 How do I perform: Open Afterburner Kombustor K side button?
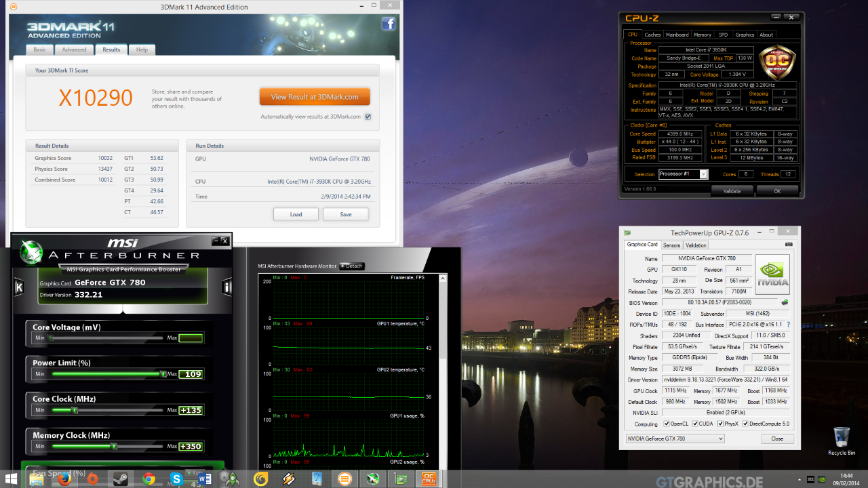tap(19, 287)
